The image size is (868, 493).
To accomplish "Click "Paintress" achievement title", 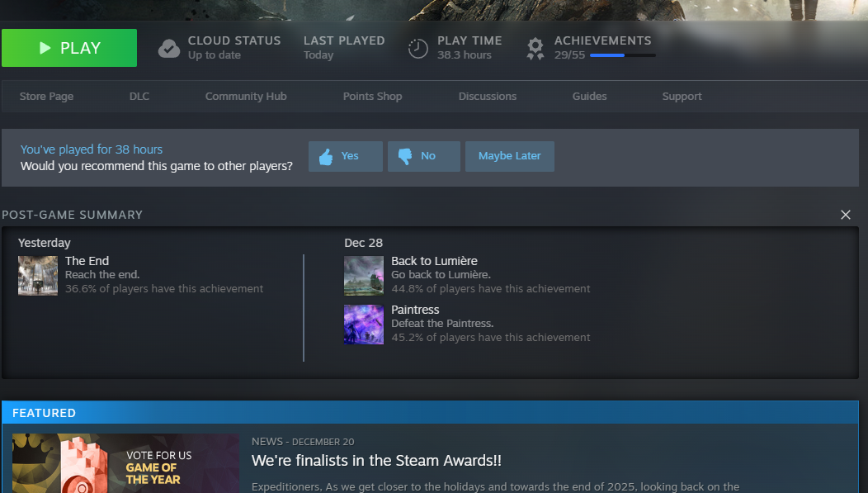I will pos(415,310).
